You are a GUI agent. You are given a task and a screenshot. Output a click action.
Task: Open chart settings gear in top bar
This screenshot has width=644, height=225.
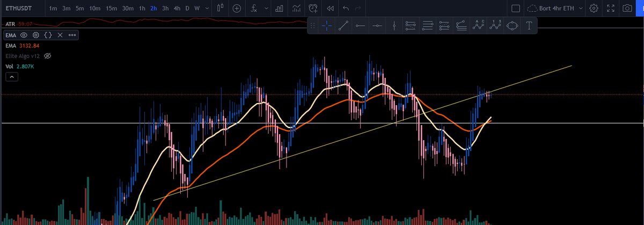594,8
